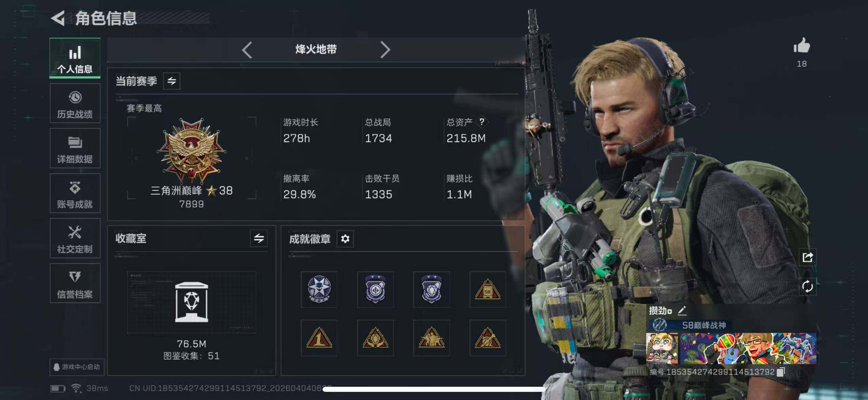Toggle the 当前赛季 season switch button
Viewport: 868px width, 400px height.
[x=171, y=81]
